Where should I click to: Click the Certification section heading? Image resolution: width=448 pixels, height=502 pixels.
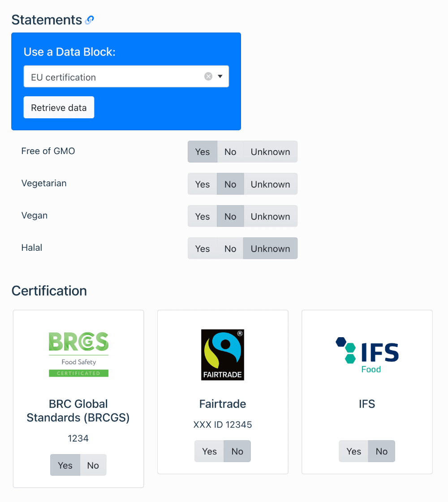click(x=49, y=291)
